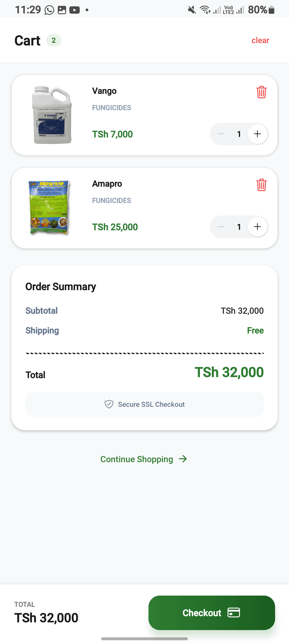Tap the YouTube notification icon in status bar
Screen dimensions: 289x644
74,10
